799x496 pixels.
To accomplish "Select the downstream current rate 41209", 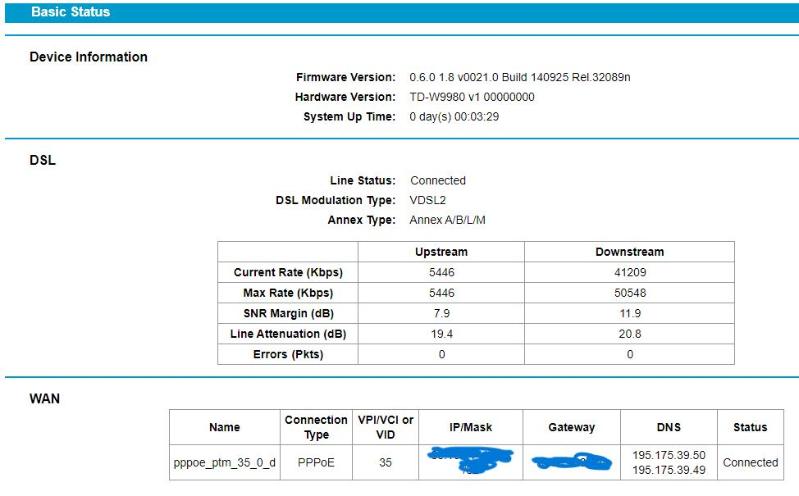I will (629, 272).
